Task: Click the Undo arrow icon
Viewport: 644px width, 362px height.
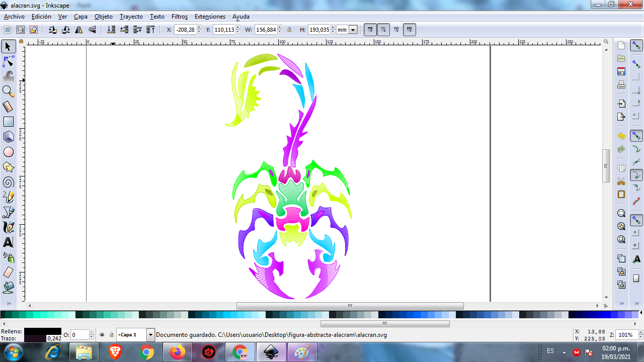Action: click(621, 136)
